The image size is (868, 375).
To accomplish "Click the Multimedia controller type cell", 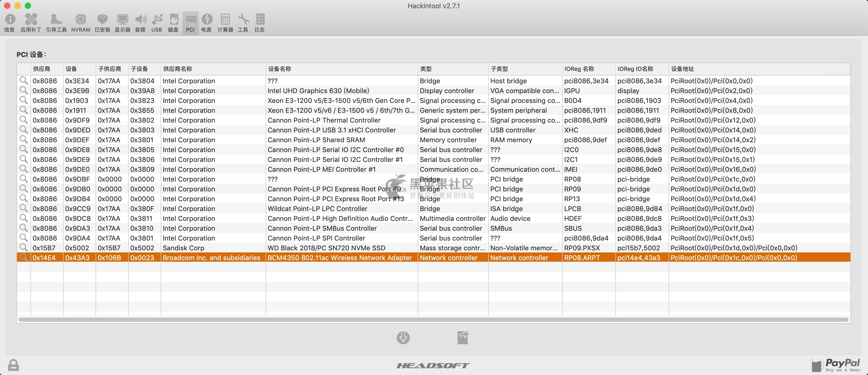I will [453, 218].
